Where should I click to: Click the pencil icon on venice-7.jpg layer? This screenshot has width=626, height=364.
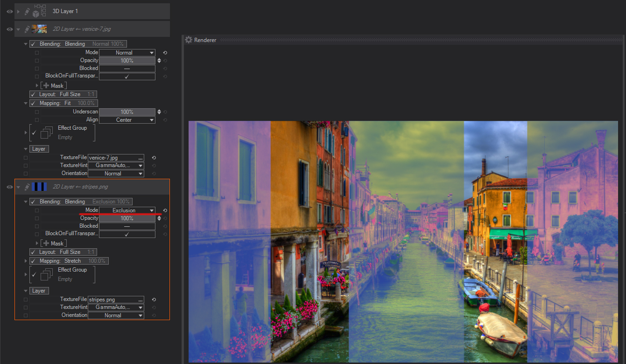tap(27, 29)
